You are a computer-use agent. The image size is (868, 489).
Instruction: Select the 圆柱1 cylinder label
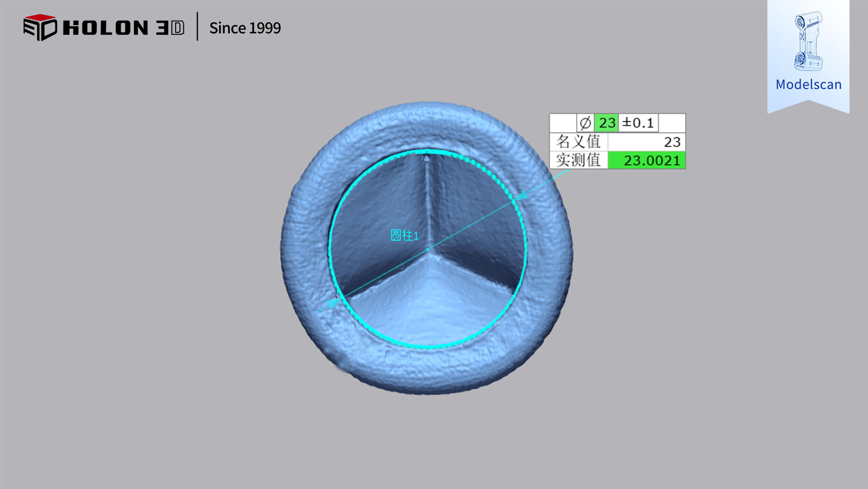pos(404,235)
